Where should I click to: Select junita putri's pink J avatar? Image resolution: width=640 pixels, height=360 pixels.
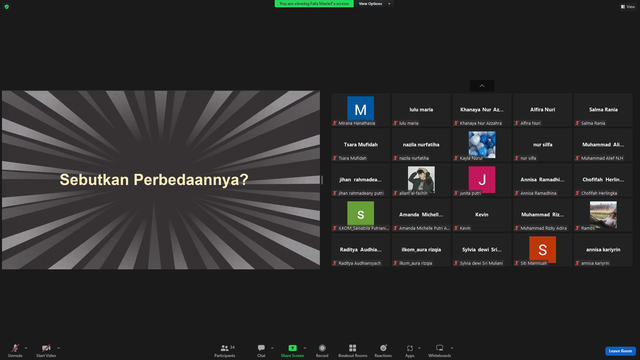[482, 180]
